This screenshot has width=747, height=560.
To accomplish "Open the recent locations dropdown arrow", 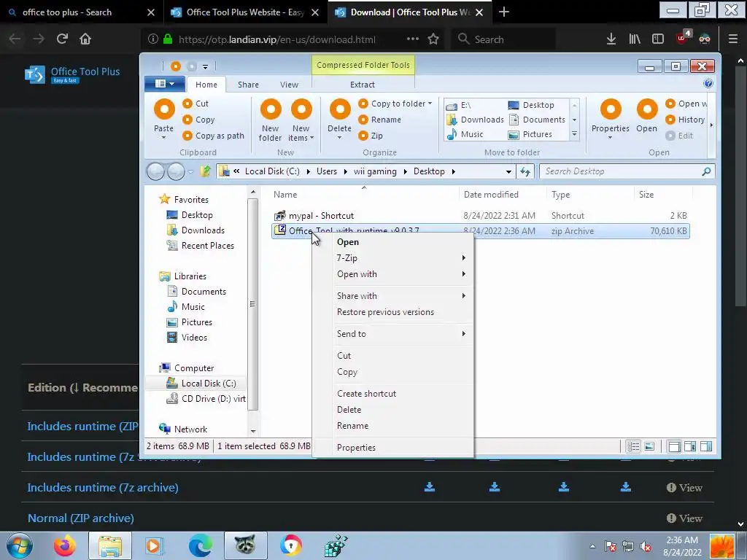I will tap(190, 171).
